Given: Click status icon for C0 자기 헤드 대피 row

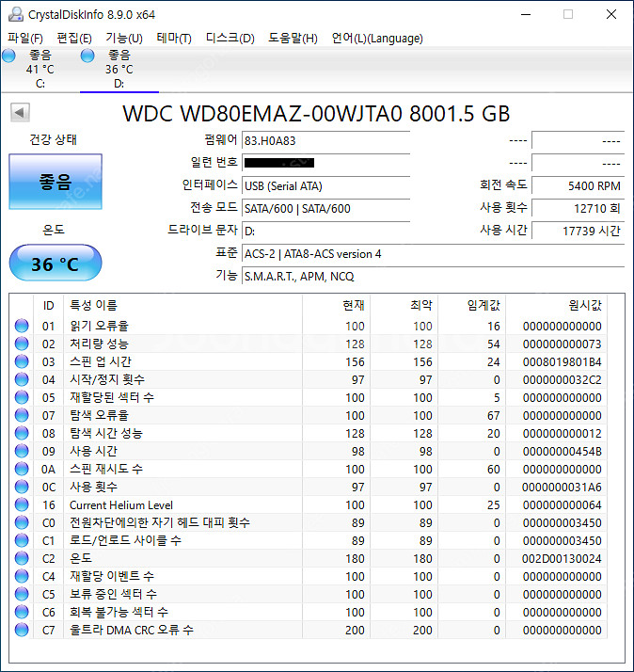Looking at the screenshot, I should [x=22, y=523].
